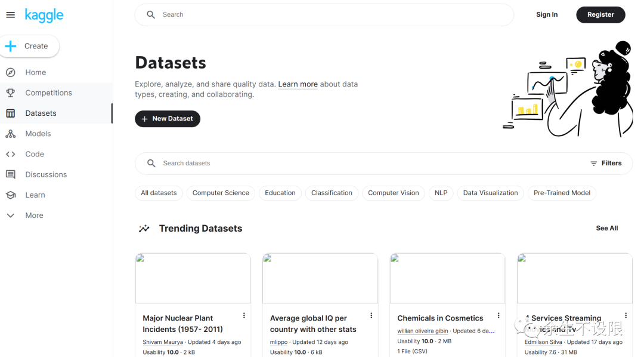Open Chemicals in Cosmetics thumbnail
Image resolution: width=644 pixels, height=357 pixels.
447,278
